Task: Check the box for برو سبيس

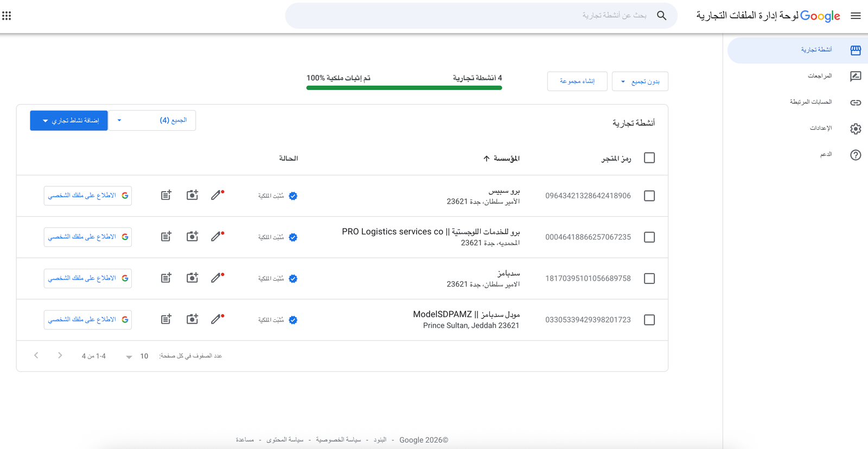Action: [x=649, y=196]
